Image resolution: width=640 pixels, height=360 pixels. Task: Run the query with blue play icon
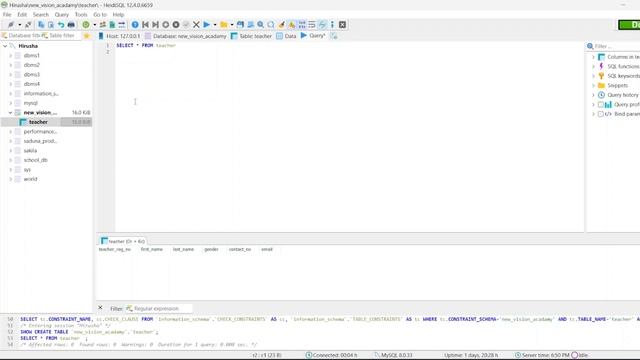point(207,25)
